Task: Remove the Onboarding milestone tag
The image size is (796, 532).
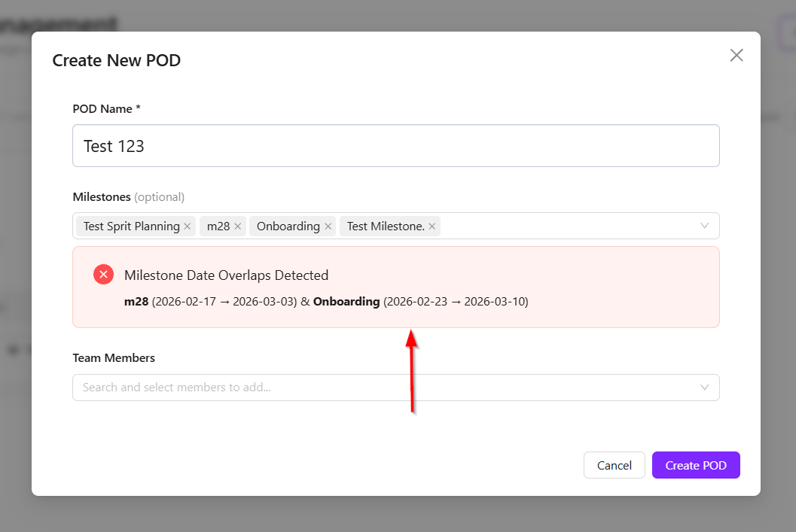Action: pyautogui.click(x=328, y=226)
